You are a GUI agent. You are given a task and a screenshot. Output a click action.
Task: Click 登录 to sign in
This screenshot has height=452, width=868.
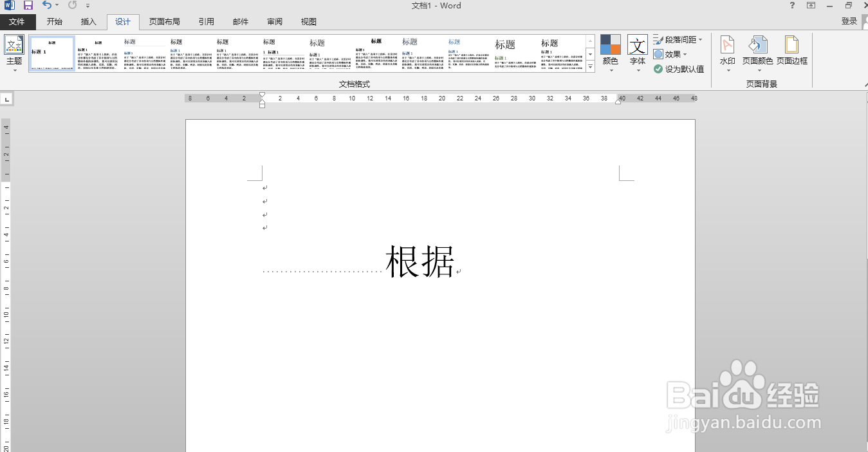[849, 21]
